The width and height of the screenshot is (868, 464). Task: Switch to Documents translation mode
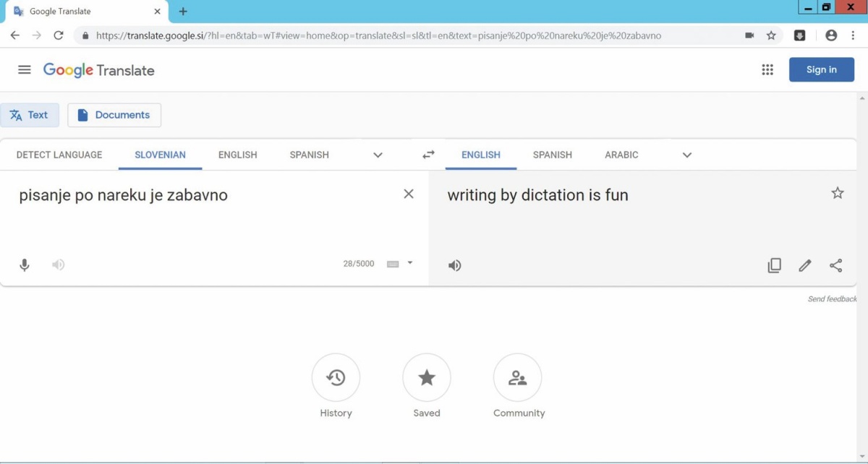114,115
